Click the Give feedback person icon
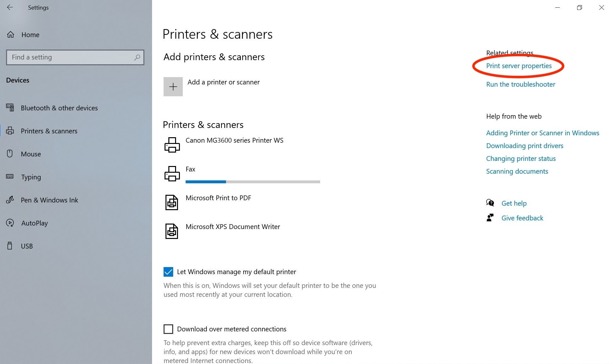The width and height of the screenshot is (613, 364). [490, 218]
